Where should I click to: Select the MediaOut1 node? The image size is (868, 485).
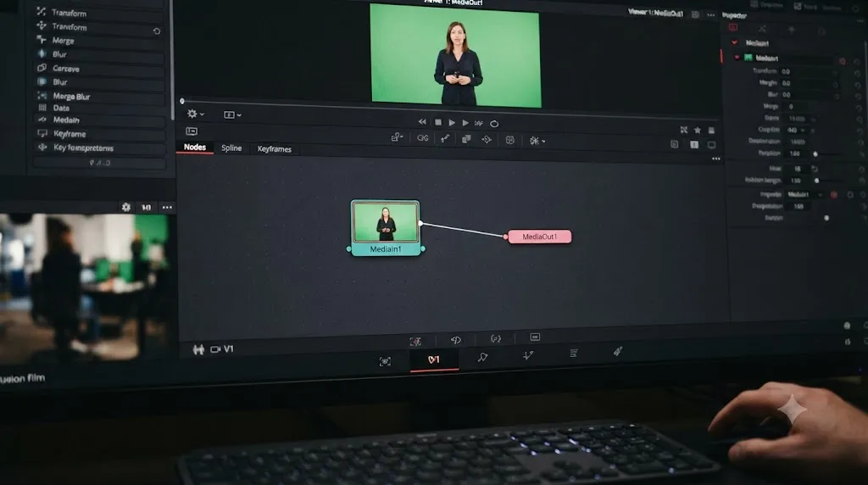540,237
